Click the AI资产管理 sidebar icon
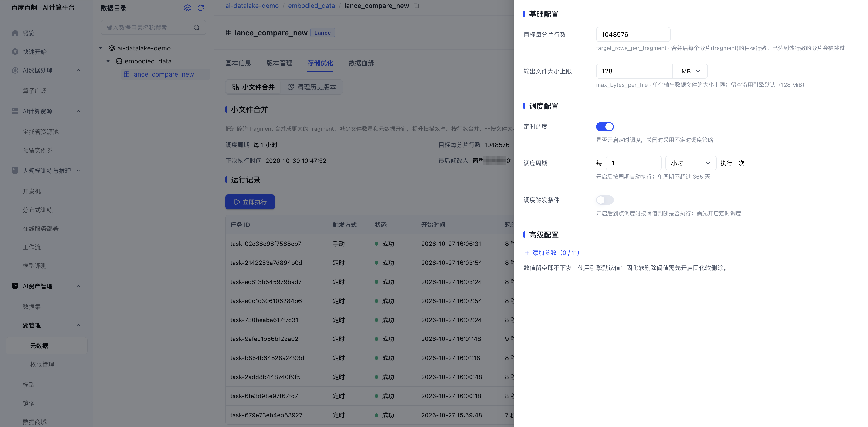This screenshot has height=427, width=868. (15, 286)
